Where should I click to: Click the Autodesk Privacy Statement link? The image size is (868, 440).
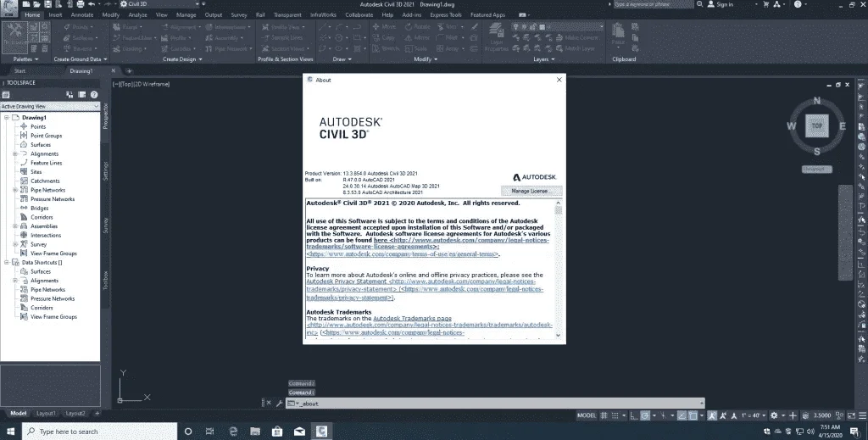347,281
